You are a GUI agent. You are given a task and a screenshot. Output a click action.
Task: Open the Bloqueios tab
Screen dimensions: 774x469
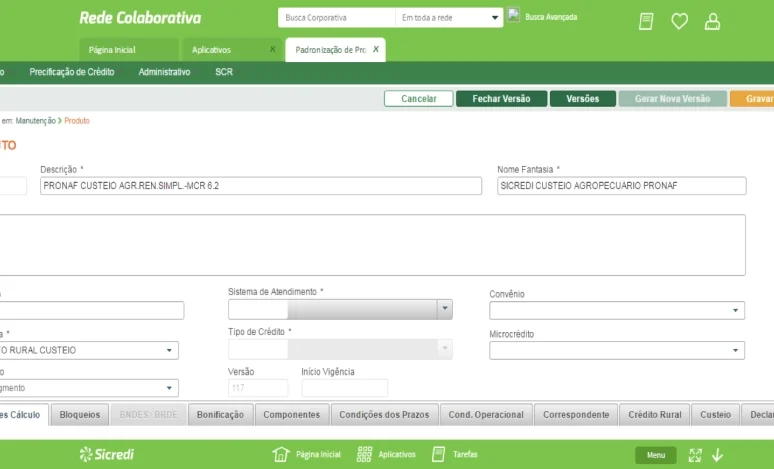80,415
